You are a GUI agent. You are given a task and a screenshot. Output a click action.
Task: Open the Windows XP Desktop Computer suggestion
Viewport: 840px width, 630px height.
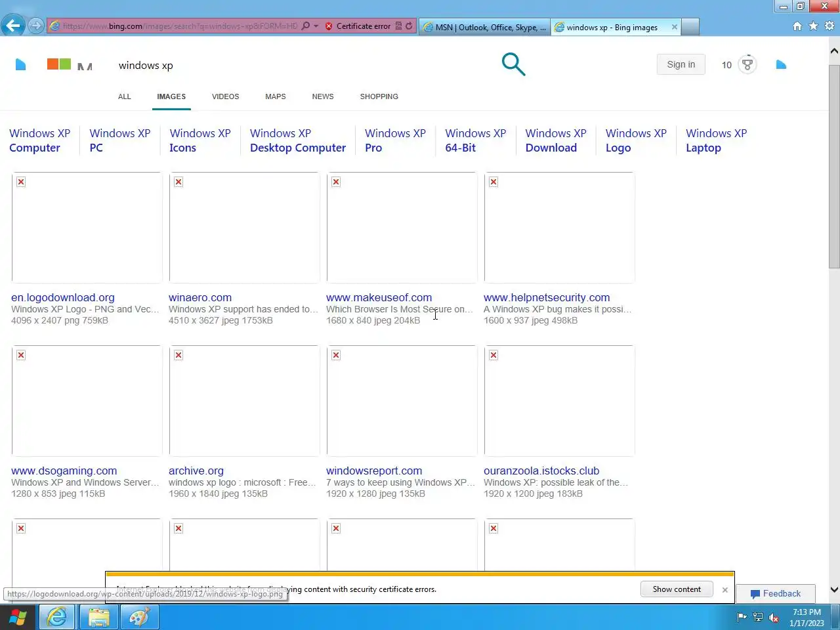298,140
